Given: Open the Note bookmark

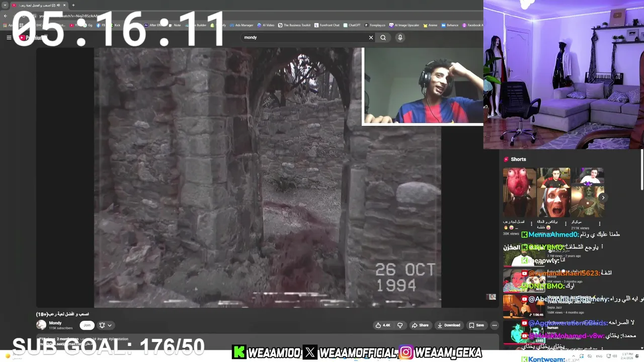Looking at the screenshot, I should tap(175, 25).
